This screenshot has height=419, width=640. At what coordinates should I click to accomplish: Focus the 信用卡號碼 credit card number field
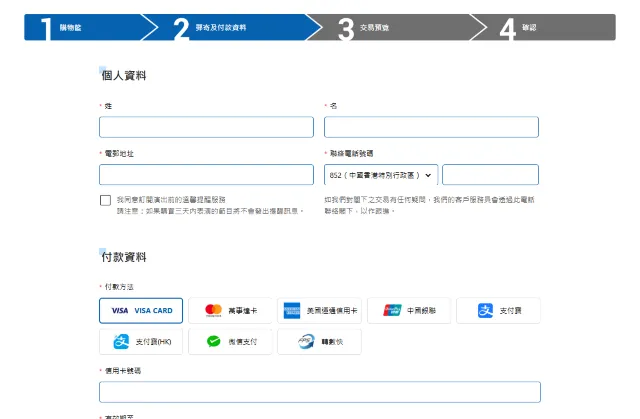point(320,392)
